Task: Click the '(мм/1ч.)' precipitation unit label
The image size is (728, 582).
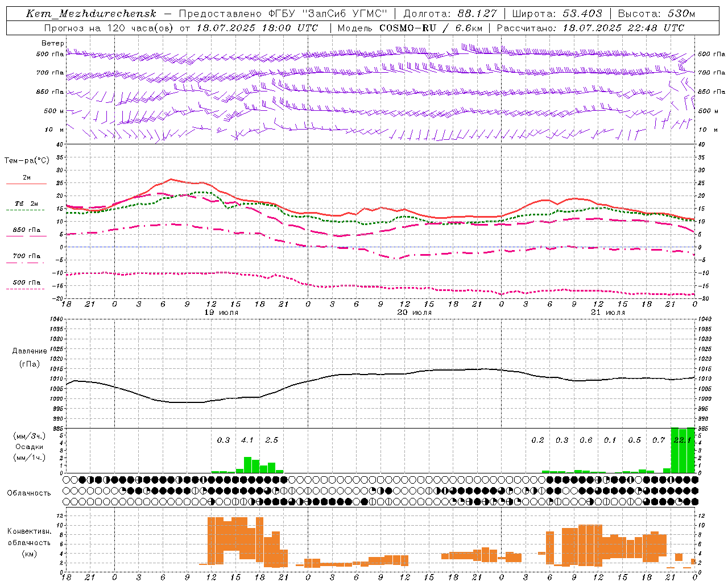Action: click(x=29, y=458)
